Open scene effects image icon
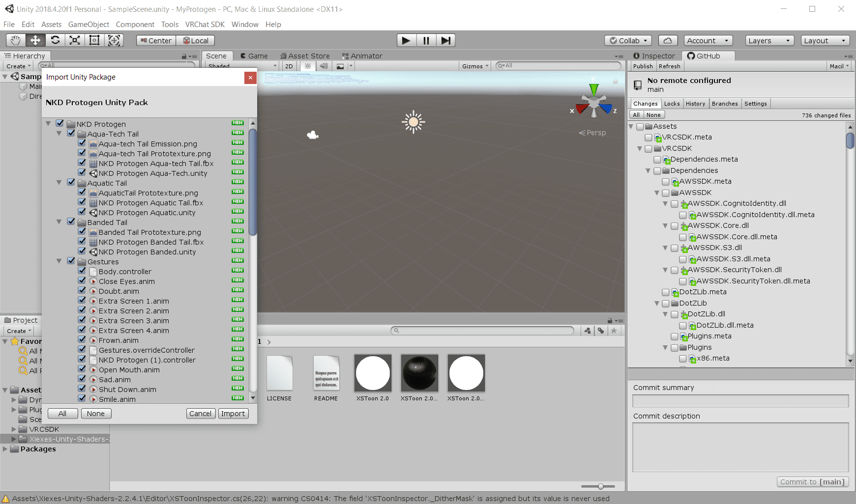The height and width of the screenshot is (504, 856). [340, 66]
